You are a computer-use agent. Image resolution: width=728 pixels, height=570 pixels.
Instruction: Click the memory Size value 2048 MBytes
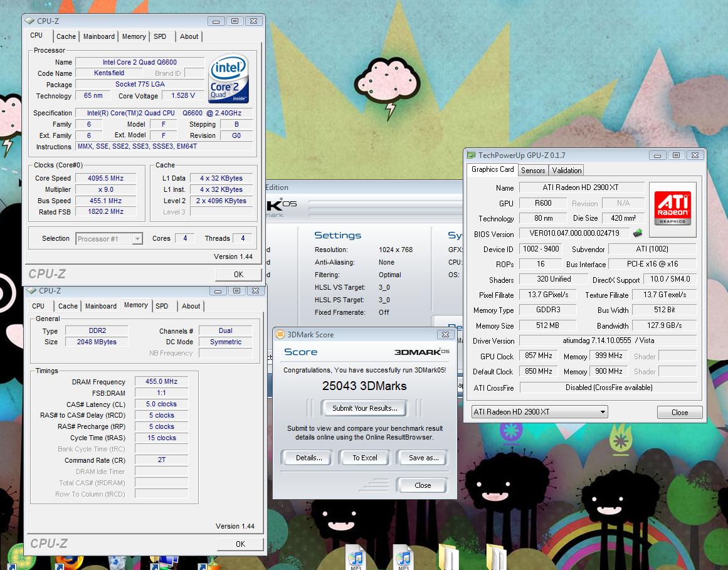pos(97,342)
